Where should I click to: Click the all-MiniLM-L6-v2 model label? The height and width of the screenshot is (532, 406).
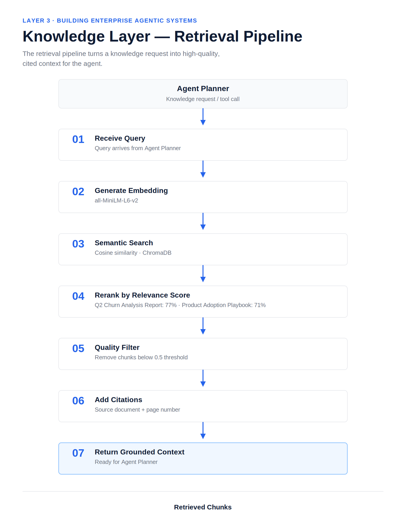point(116,200)
